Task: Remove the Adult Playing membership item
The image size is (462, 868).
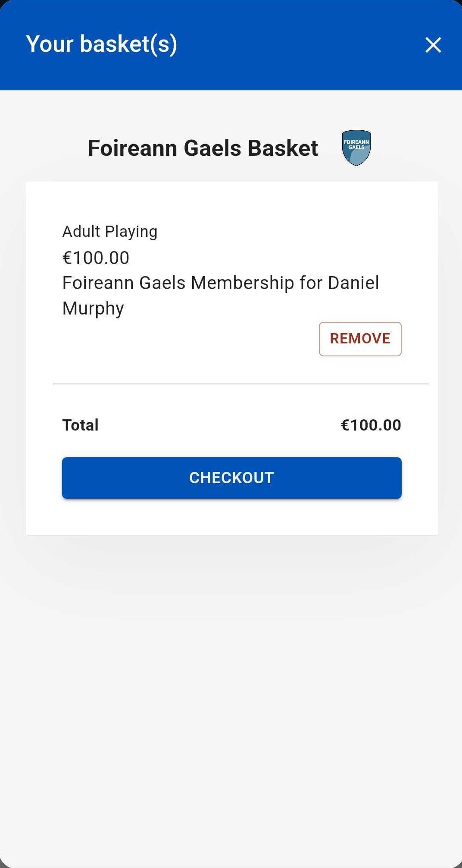Action: pos(360,339)
